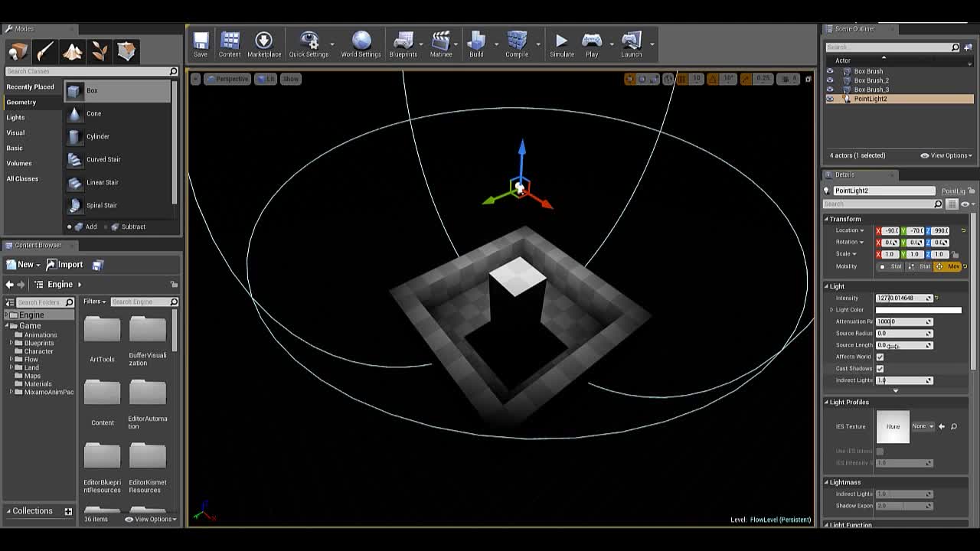Click the Engine breadcrumb path button

coord(60,285)
